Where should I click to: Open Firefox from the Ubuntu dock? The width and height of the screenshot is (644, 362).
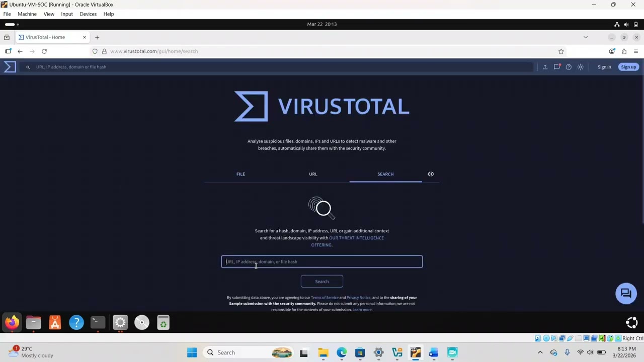click(x=12, y=322)
